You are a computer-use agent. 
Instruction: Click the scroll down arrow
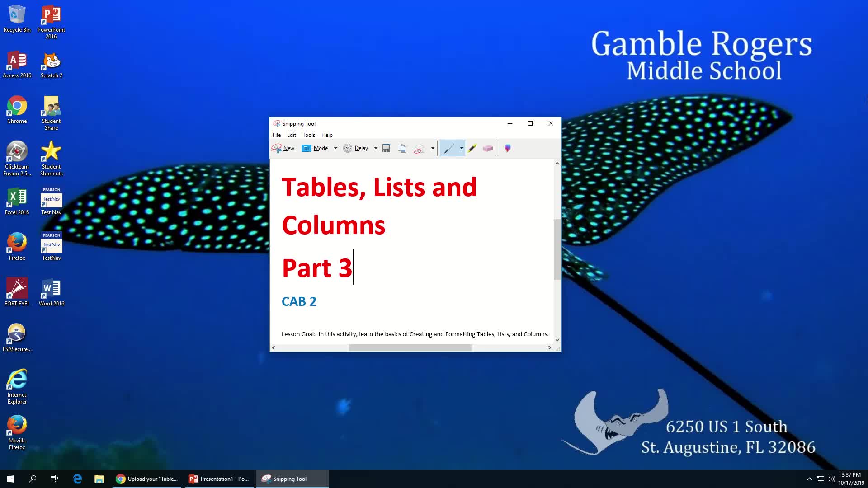pos(557,340)
